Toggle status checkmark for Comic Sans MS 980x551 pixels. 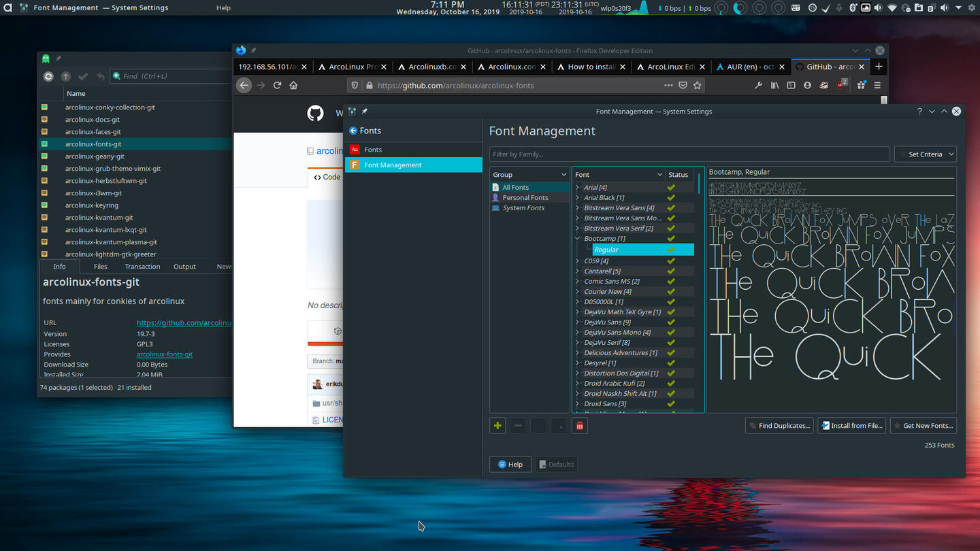[x=671, y=281]
